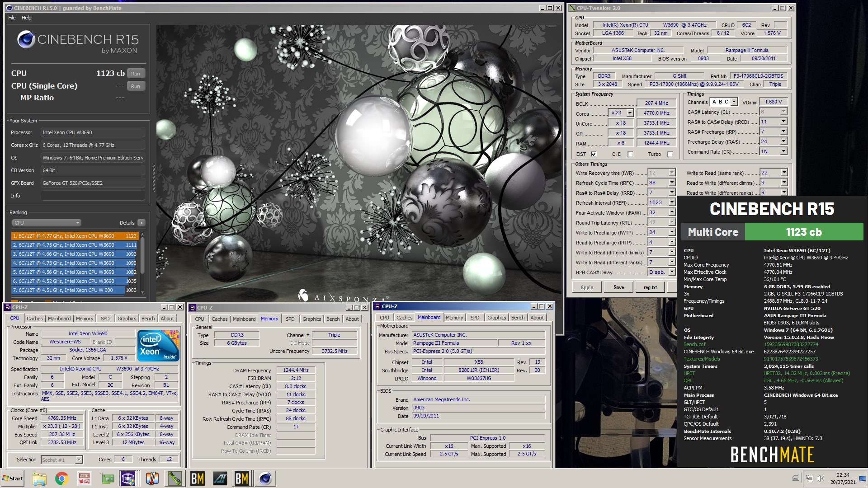Open the Refresh Interval (tREFI) dropdown
Screen dimensions: 868x488
tap(672, 202)
